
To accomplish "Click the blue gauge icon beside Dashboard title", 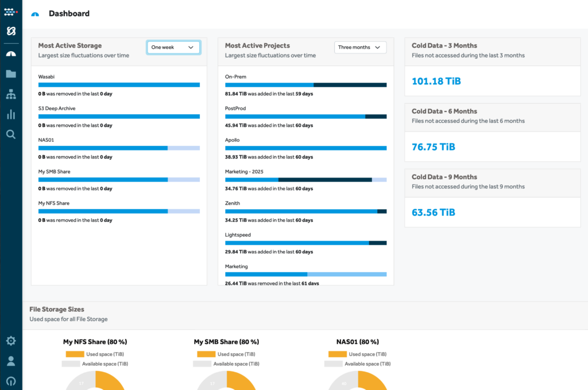I will 35,14.
